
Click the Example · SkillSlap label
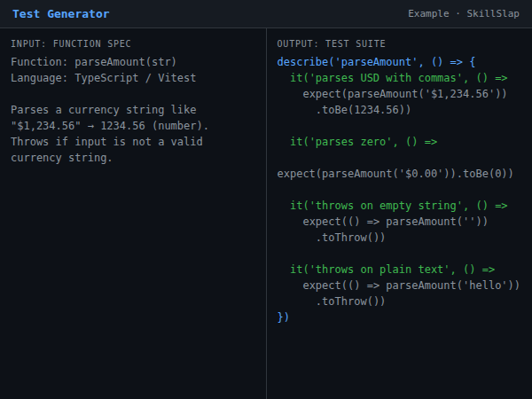[464, 14]
